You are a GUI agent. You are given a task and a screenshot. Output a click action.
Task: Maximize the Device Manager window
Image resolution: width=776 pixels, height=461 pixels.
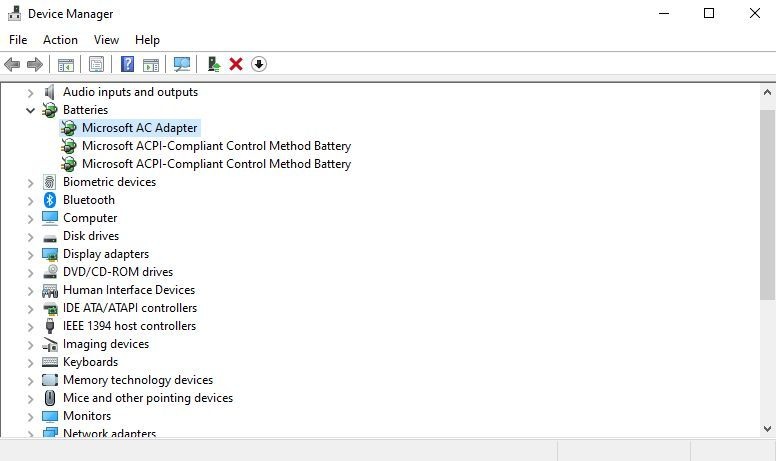709,13
